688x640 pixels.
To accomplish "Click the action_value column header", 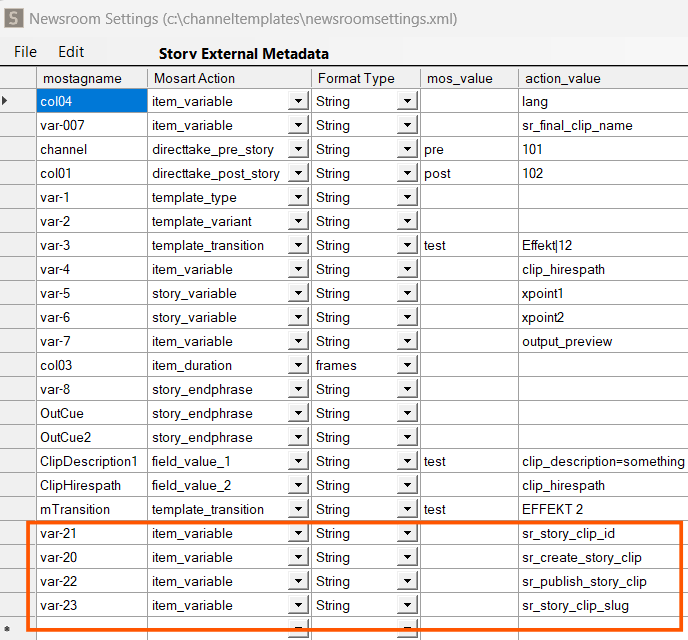I will pos(560,78).
